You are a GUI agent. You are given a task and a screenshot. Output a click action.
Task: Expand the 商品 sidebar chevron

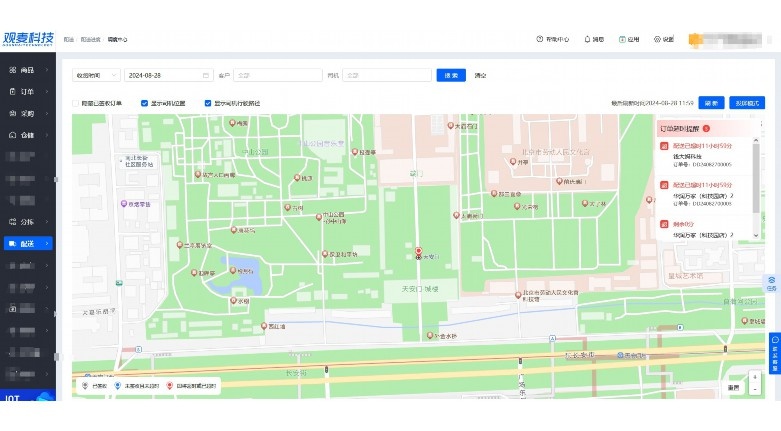click(x=47, y=70)
